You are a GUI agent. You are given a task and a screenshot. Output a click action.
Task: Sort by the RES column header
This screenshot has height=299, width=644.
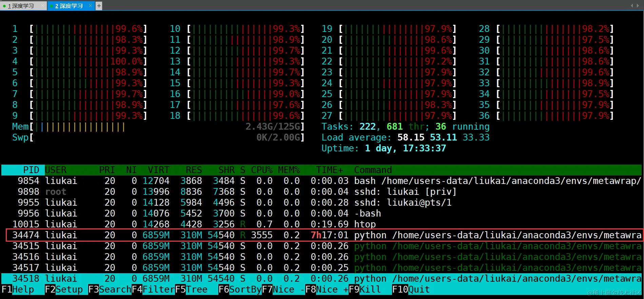click(194, 170)
